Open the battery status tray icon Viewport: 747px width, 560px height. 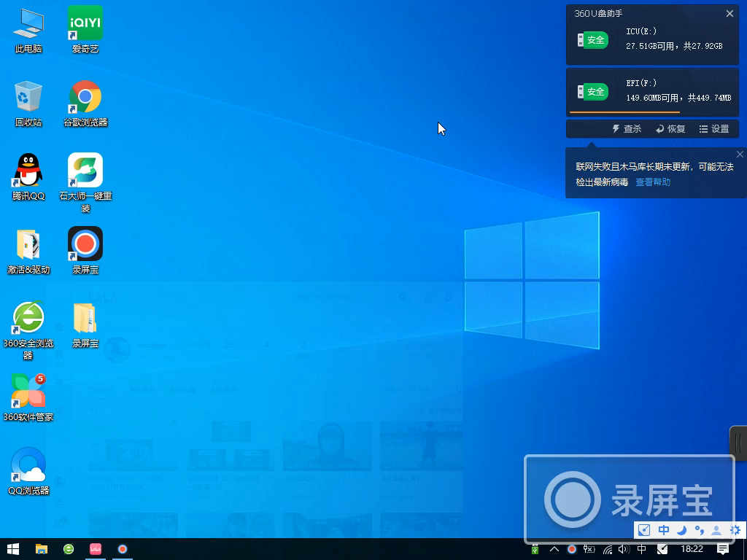(x=589, y=549)
